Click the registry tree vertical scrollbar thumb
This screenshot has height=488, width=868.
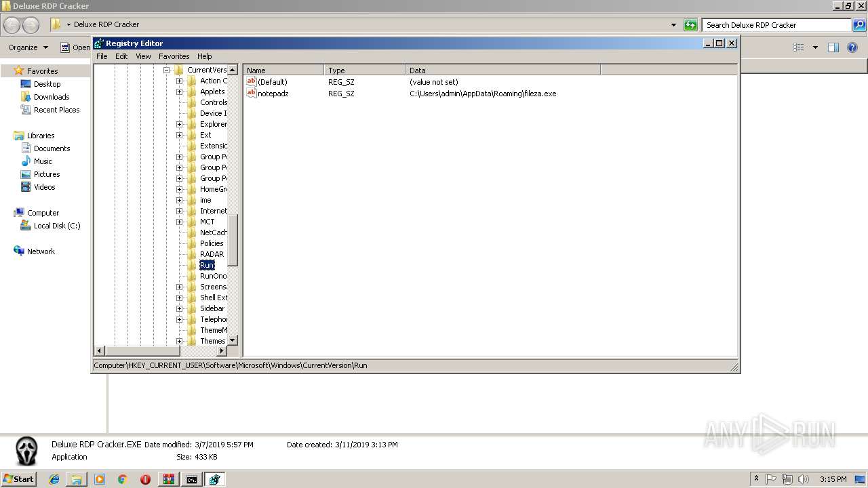click(233, 240)
